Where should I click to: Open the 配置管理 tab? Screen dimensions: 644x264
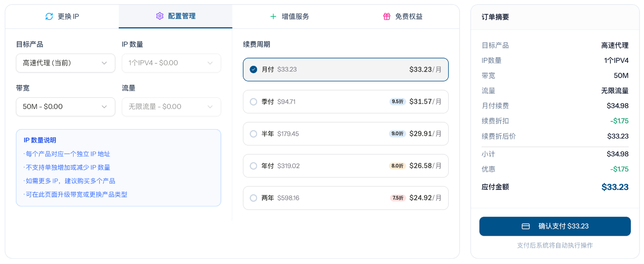[175, 16]
